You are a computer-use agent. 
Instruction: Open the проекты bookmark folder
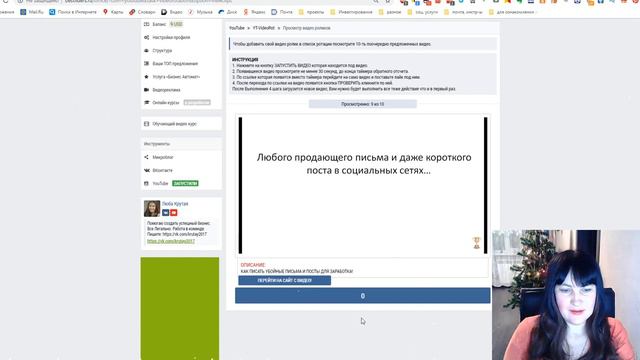point(311,12)
